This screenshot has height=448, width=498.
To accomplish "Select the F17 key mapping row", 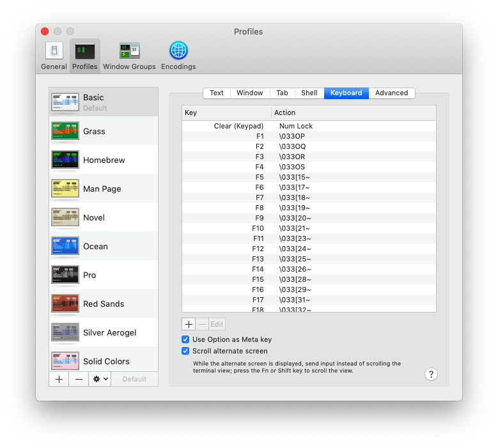I will 309,300.
